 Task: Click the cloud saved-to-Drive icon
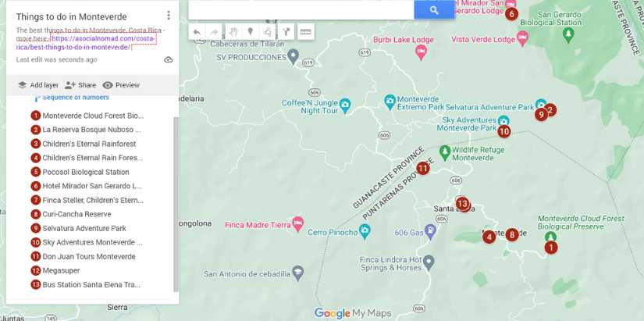(x=169, y=60)
